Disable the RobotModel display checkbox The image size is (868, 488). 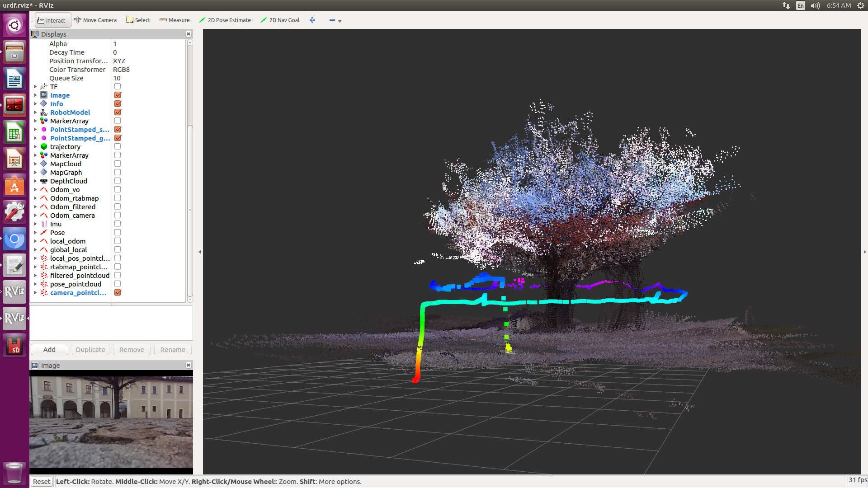[118, 113]
